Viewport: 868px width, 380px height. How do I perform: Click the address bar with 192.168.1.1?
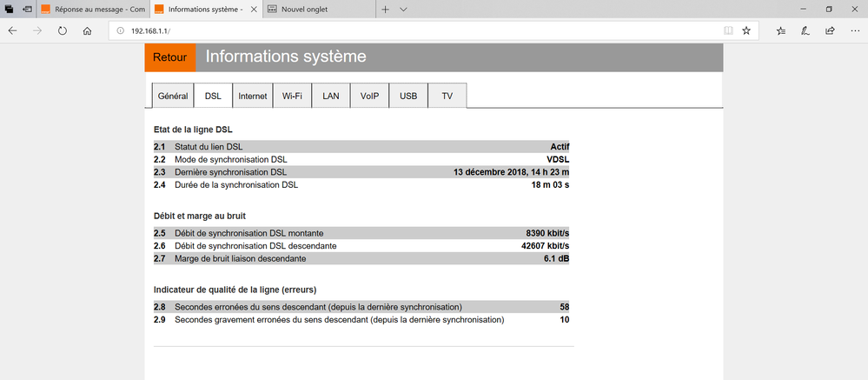417,30
